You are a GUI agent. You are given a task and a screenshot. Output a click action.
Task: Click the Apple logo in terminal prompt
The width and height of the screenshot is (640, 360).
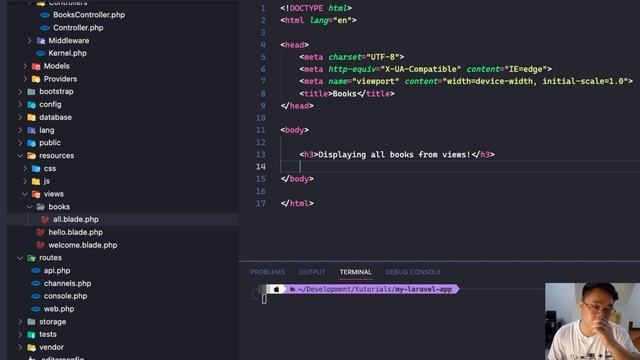[276, 289]
